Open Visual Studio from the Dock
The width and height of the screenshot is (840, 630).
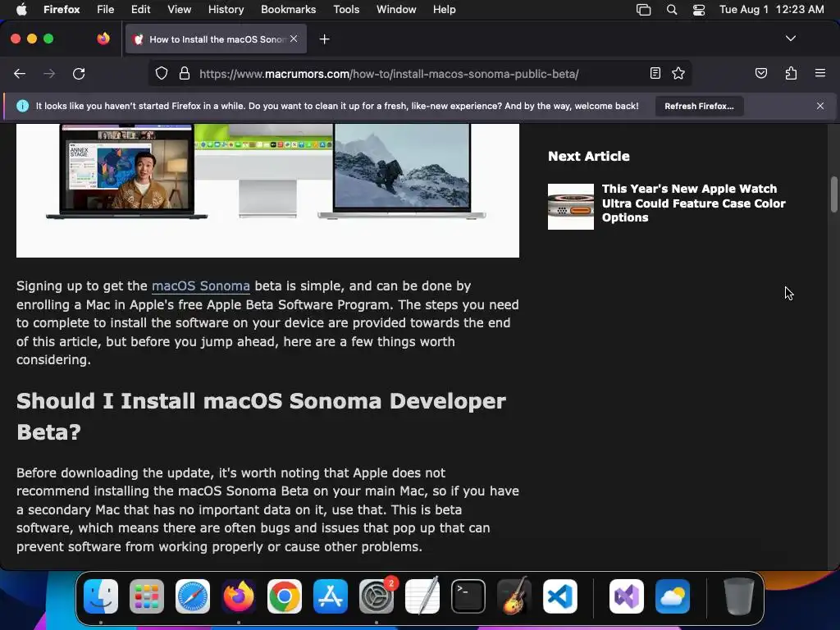(x=627, y=596)
